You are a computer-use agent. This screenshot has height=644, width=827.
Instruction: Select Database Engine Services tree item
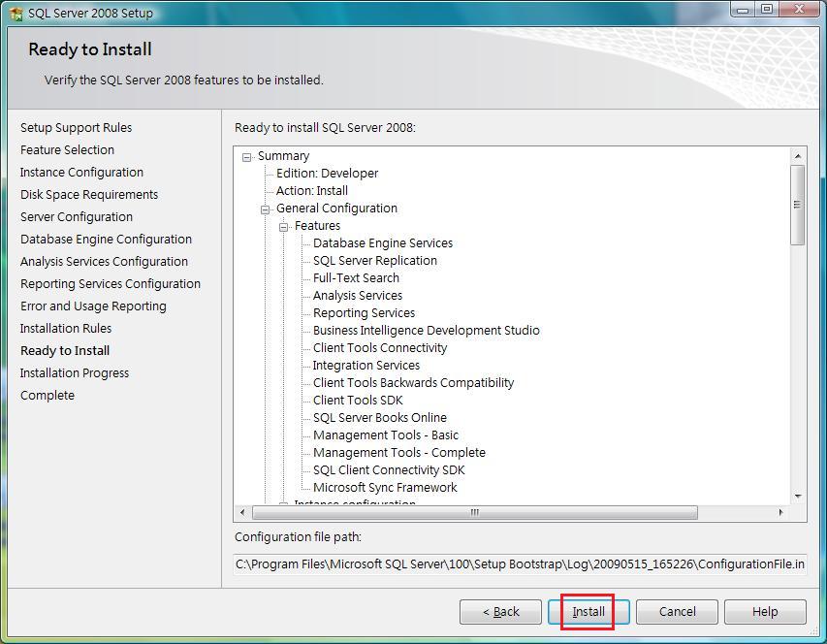pos(383,243)
